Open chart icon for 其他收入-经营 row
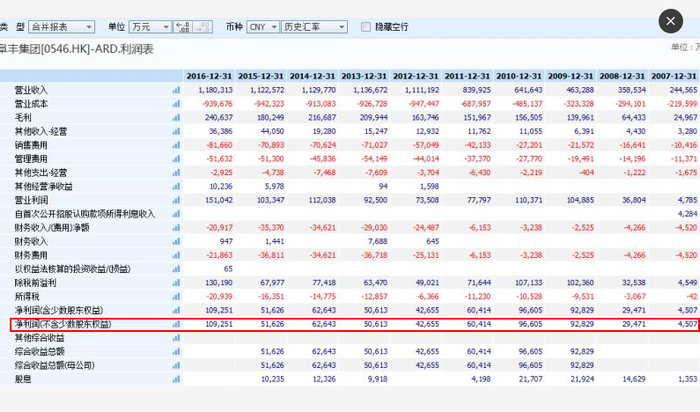700x412 pixels. pyautogui.click(x=176, y=132)
